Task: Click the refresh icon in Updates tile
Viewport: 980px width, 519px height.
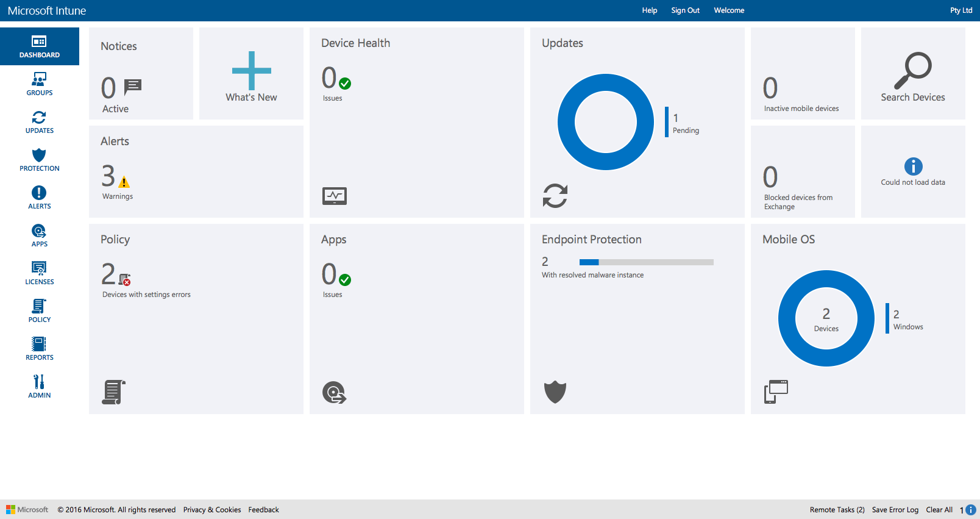Action: (555, 196)
